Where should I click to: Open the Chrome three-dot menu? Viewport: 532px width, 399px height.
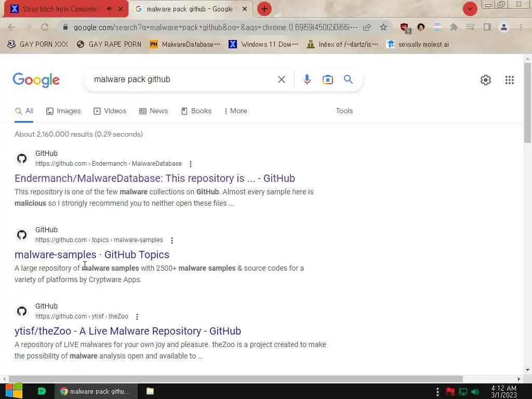pyautogui.click(x=521, y=27)
